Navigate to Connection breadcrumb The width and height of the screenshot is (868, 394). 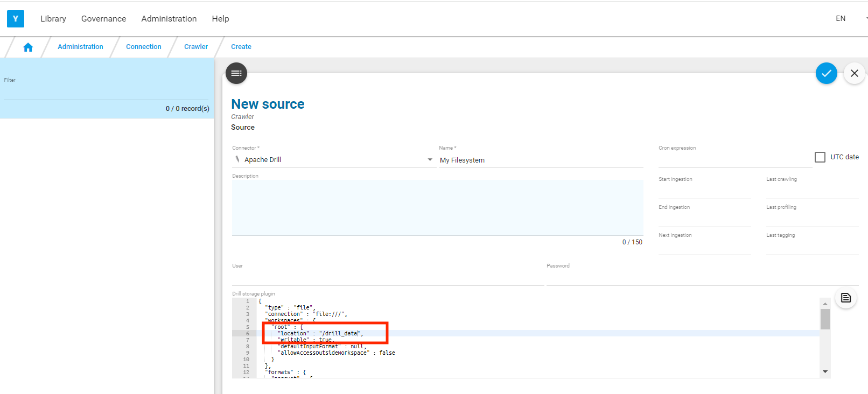(144, 47)
